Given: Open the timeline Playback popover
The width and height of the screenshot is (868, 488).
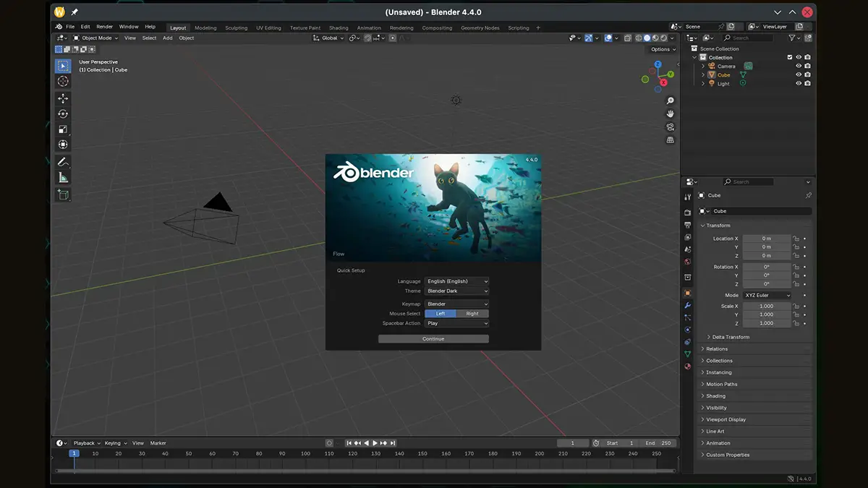Looking at the screenshot, I should [x=86, y=443].
